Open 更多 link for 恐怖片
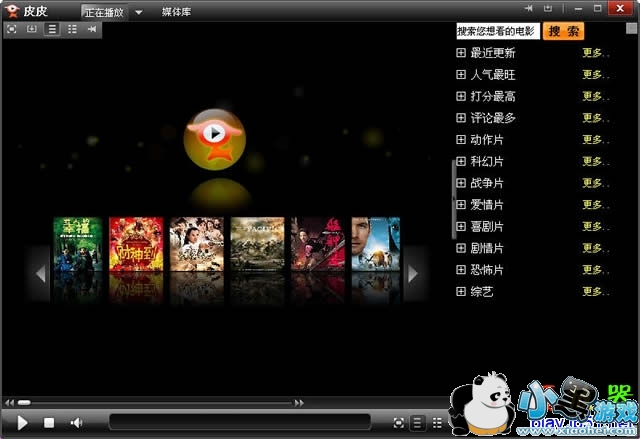Screen dimensions: 640x439 pyautogui.click(x=595, y=270)
